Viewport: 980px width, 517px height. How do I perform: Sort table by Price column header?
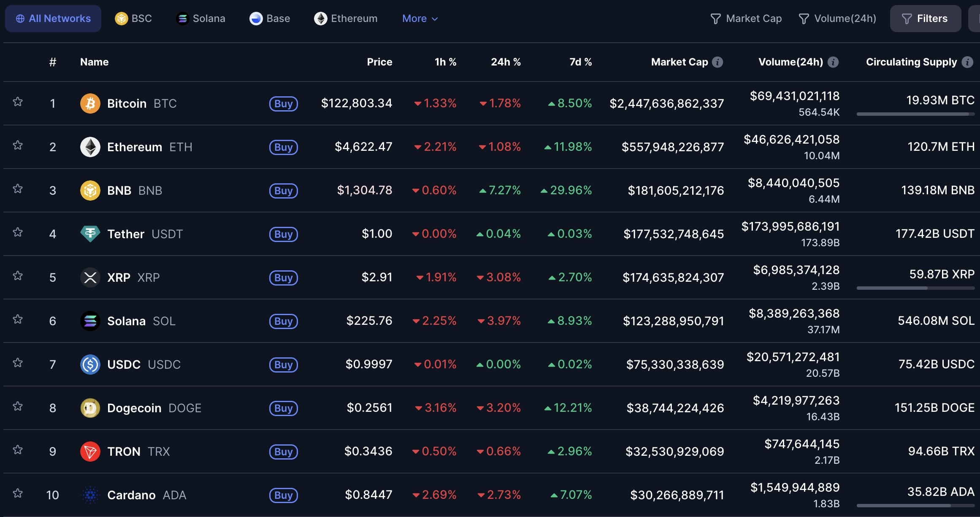[379, 62]
